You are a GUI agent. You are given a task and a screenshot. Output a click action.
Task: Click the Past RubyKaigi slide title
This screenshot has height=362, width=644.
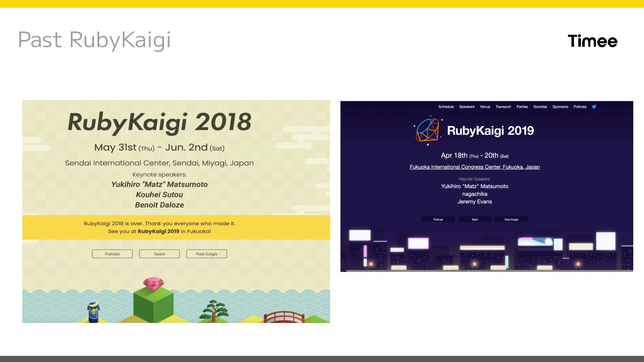click(94, 40)
